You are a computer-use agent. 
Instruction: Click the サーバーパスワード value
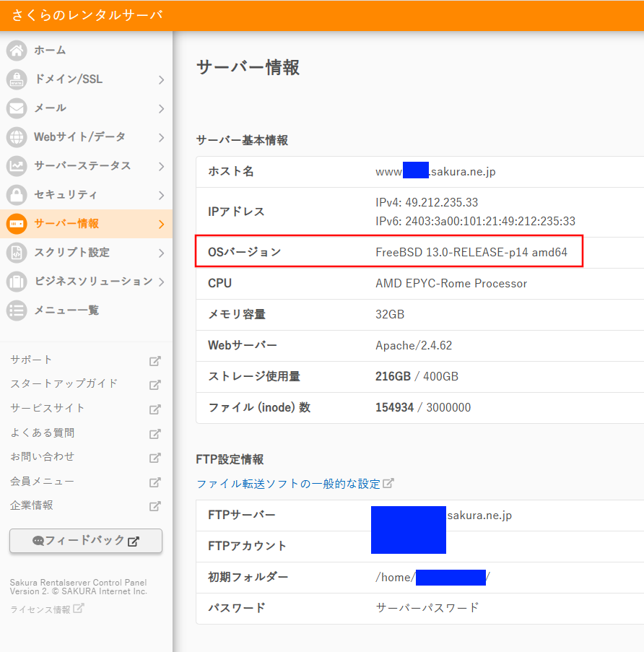coord(427,608)
